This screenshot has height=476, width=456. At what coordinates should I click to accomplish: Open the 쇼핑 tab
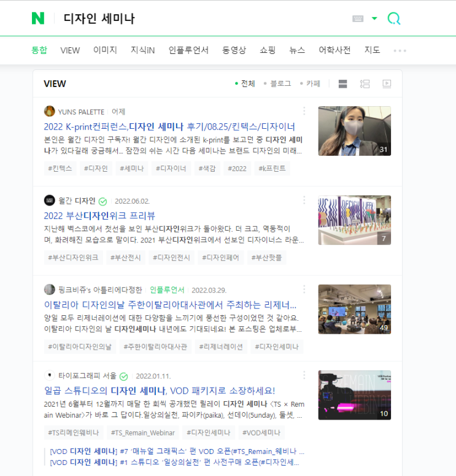pos(268,50)
